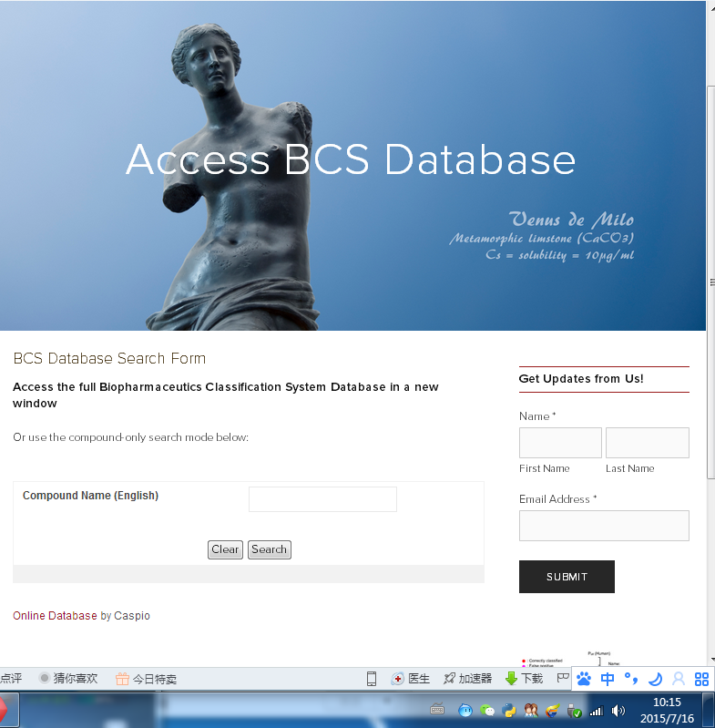Click the scrollbar up arrow at top right
This screenshot has width=715, height=728.
click(x=710, y=8)
